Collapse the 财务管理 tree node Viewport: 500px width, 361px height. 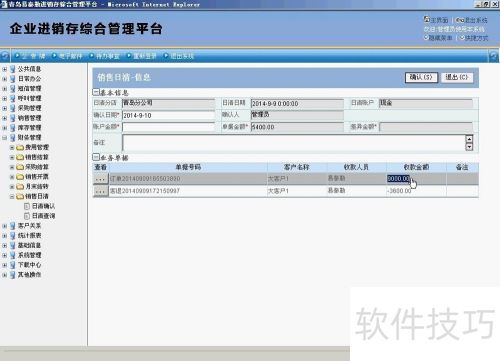[x=5, y=138]
